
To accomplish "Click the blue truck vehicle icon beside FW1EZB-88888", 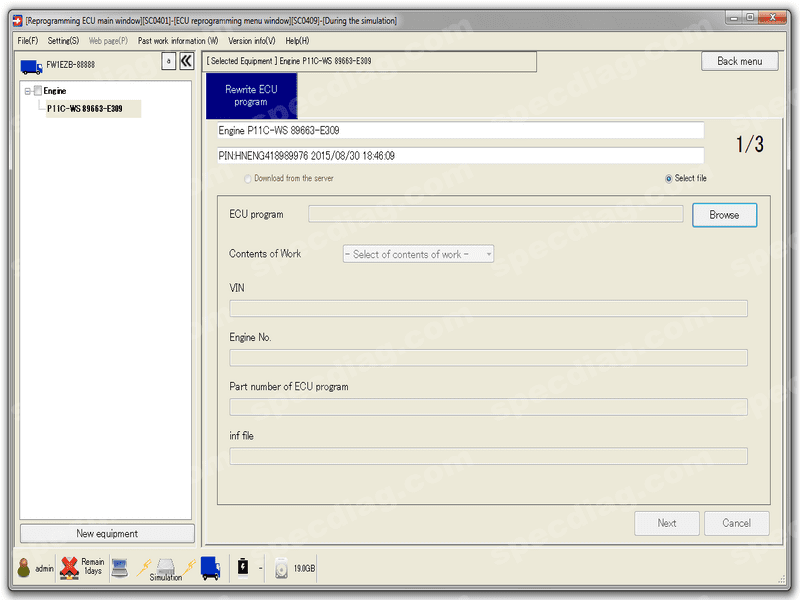I will point(31,66).
